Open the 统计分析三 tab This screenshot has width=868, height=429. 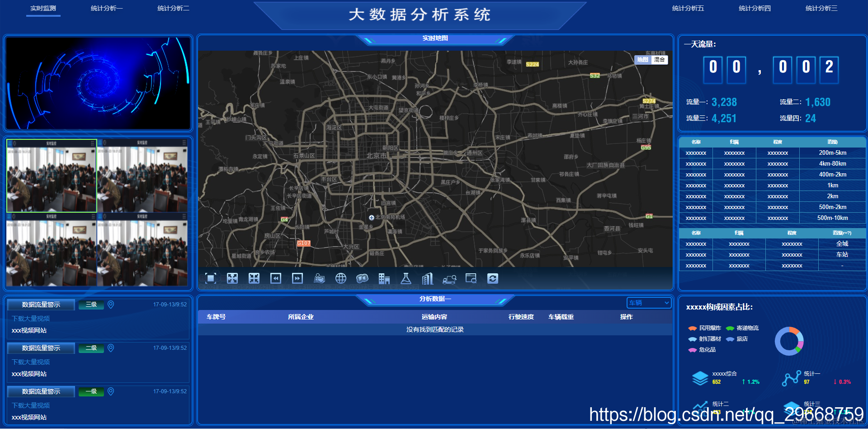click(x=822, y=8)
